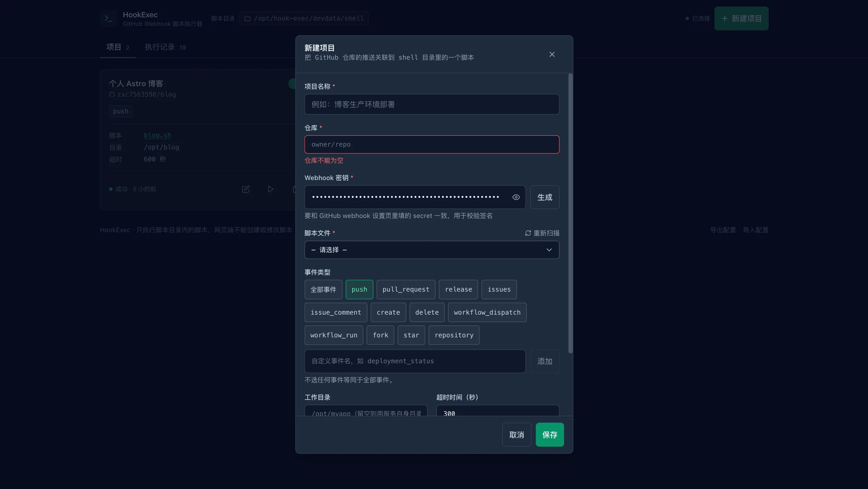Open the 脚本文件 请选择 dropdown
Image resolution: width=868 pixels, height=489 pixels.
tap(432, 250)
